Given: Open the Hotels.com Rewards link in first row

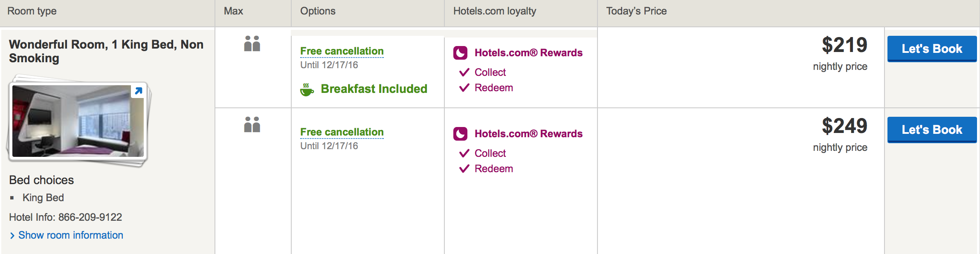Looking at the screenshot, I should (528, 53).
